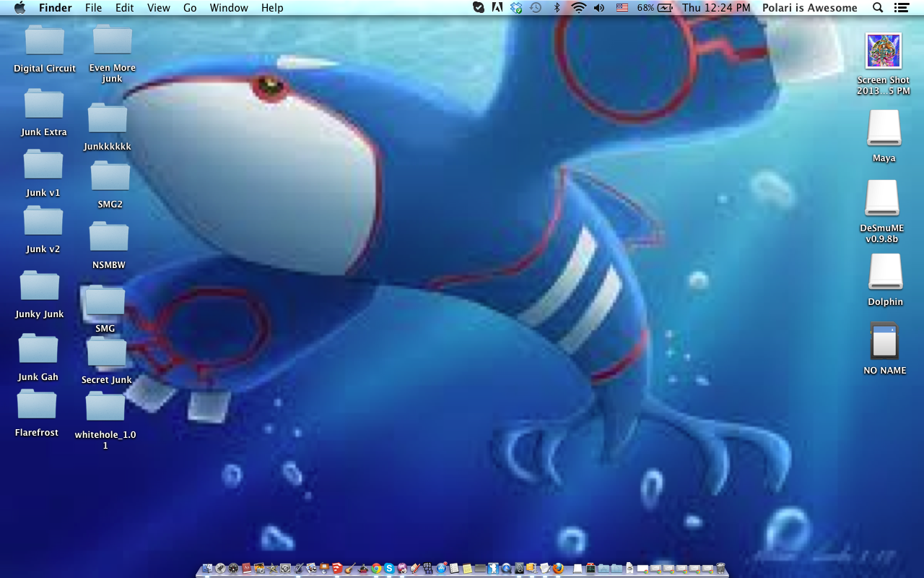924x578 pixels.
Task: Open the volume control in menu bar
Action: 599,8
